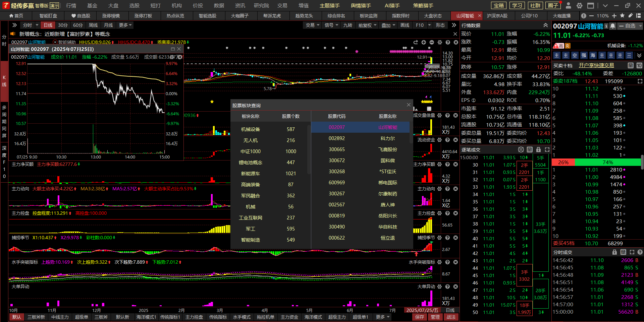This screenshot has height=322, width=644.
Task: Click the 九转 toolbar button
Action: coord(348,25)
